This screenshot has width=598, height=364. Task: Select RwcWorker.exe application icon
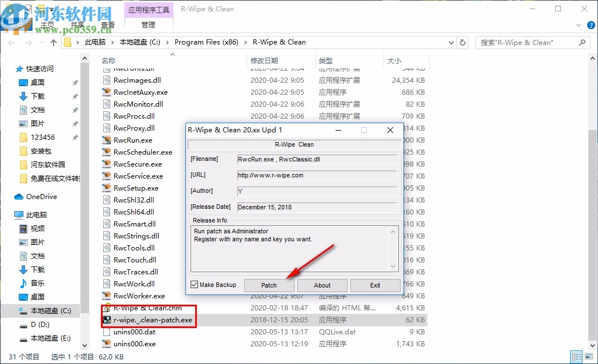(107, 296)
